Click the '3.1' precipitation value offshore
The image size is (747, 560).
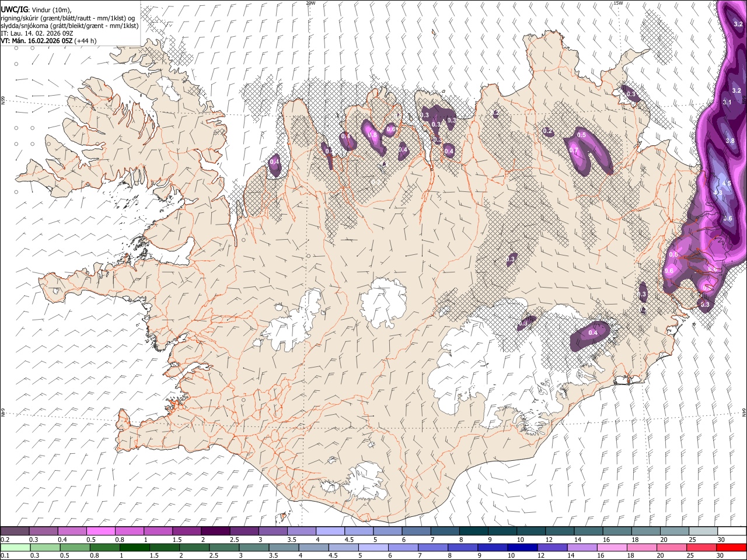[x=727, y=102]
